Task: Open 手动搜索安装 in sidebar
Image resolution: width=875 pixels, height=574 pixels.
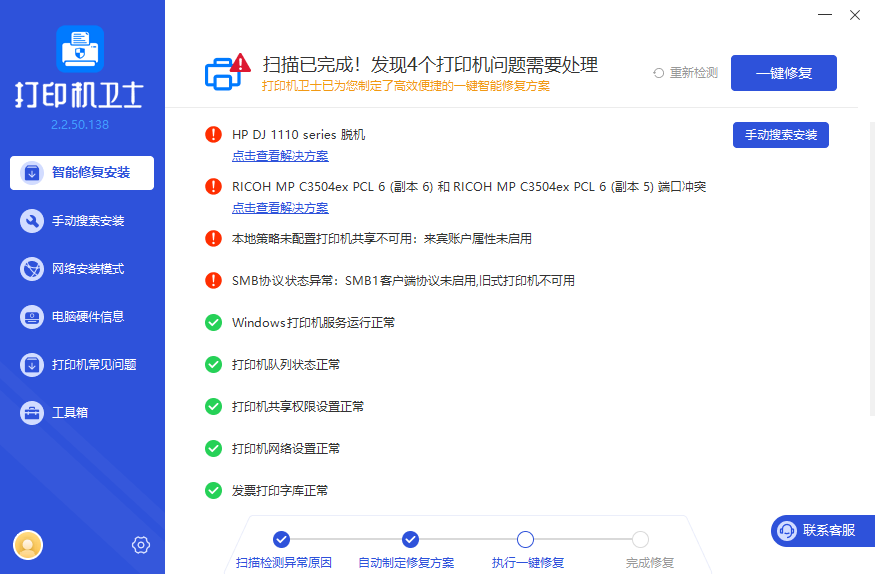Action: click(x=82, y=221)
